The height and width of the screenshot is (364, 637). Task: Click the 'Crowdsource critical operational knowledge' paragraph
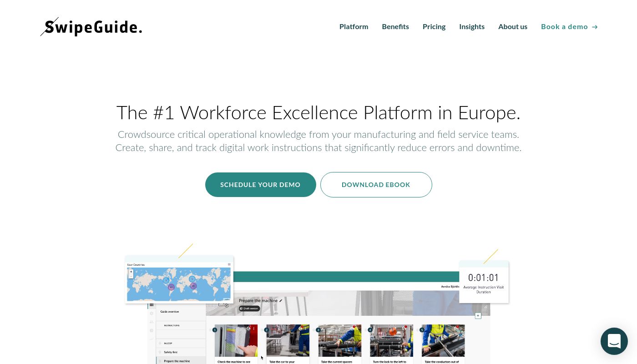(x=318, y=141)
